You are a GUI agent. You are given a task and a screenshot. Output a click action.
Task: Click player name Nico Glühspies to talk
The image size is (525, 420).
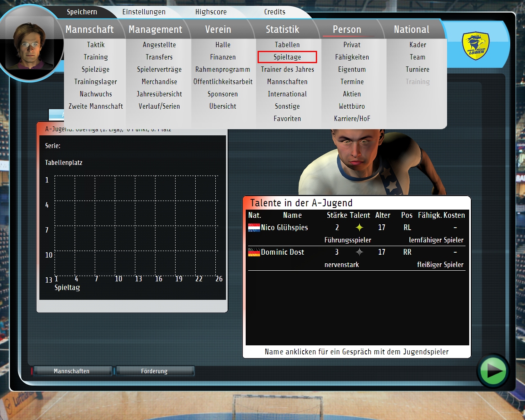point(284,228)
